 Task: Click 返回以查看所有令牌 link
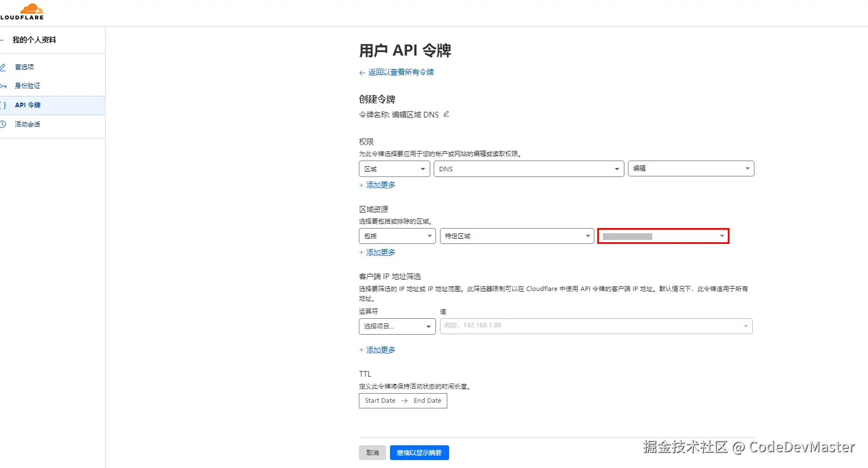401,73
